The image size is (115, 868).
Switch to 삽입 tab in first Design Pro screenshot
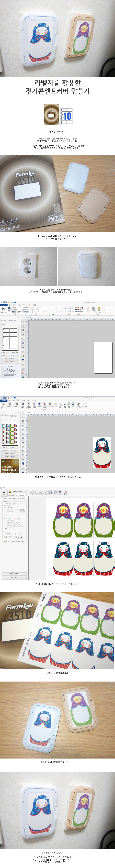coord(19,305)
